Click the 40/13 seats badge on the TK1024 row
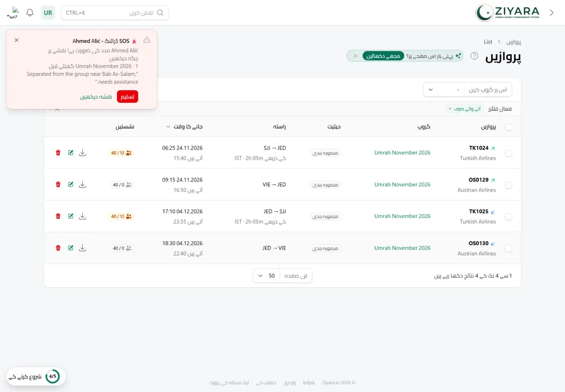The width and height of the screenshot is (565, 392). click(x=121, y=153)
